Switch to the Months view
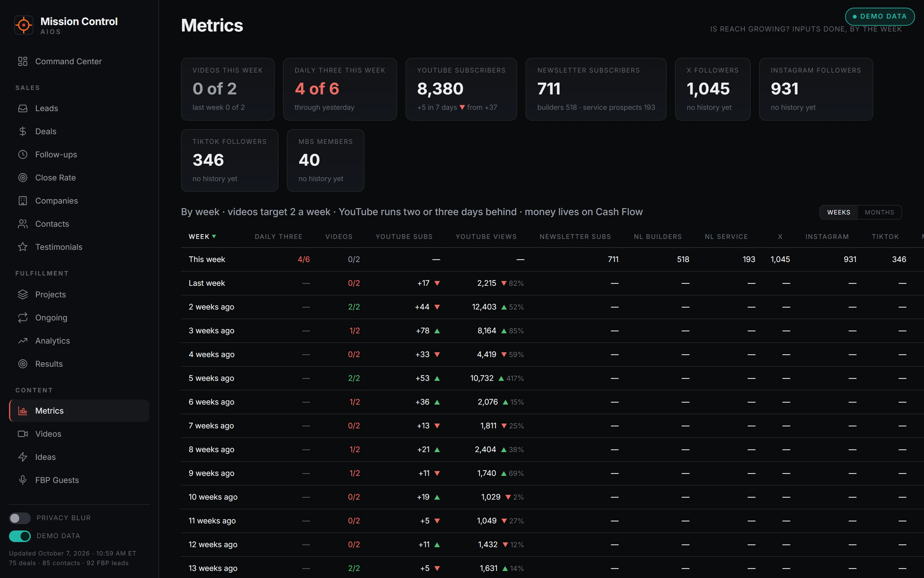This screenshot has height=578, width=924. click(x=879, y=212)
